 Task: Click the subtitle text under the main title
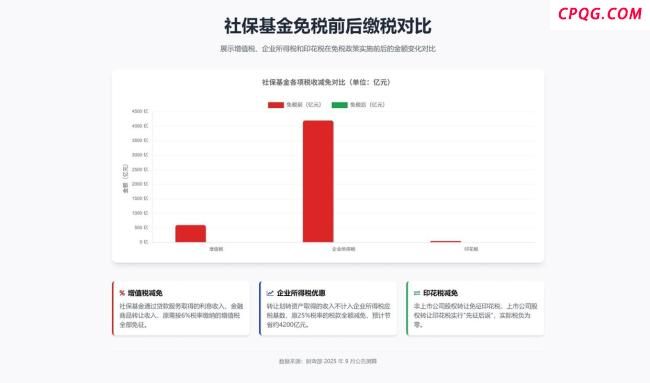click(x=328, y=48)
